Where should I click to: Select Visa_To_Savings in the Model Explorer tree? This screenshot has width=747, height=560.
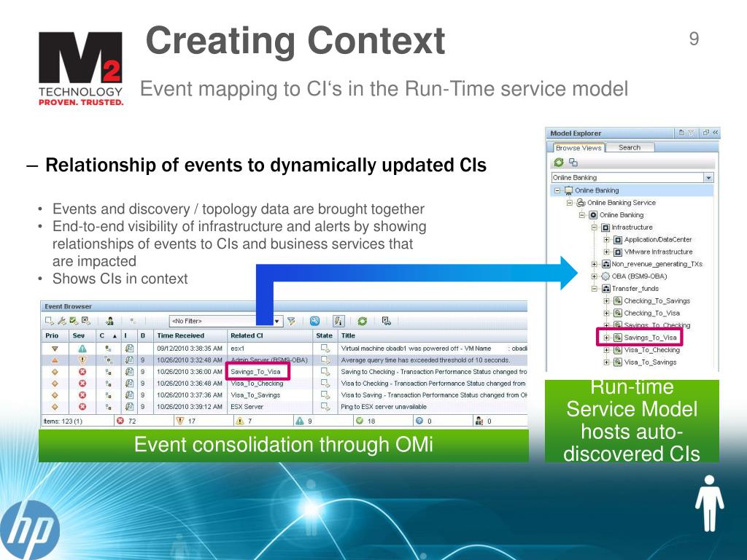click(650, 362)
